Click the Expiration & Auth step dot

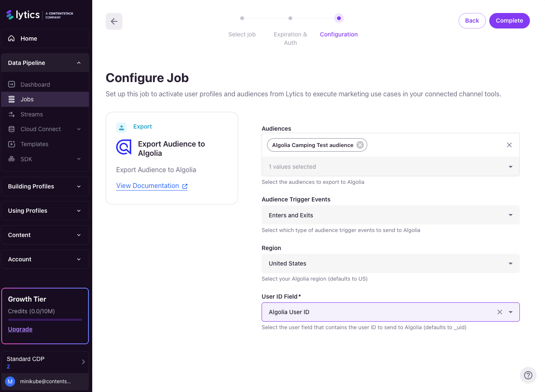click(290, 18)
